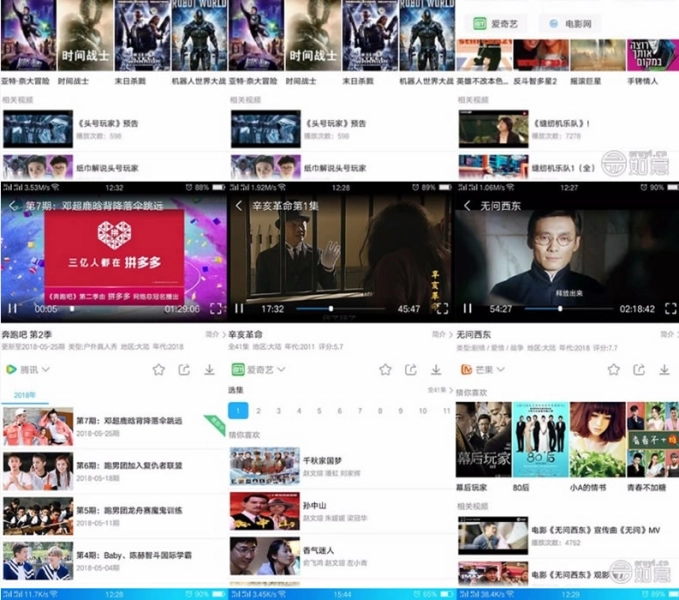This screenshot has height=600, width=679.
Task: Expand 简介 next to 辛亥革命 title
Action: point(442,335)
